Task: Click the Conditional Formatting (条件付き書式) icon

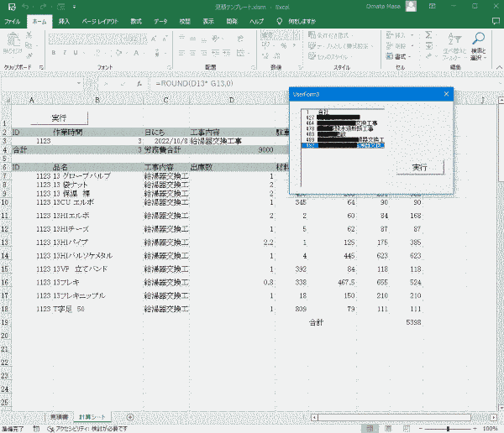Action: point(312,36)
